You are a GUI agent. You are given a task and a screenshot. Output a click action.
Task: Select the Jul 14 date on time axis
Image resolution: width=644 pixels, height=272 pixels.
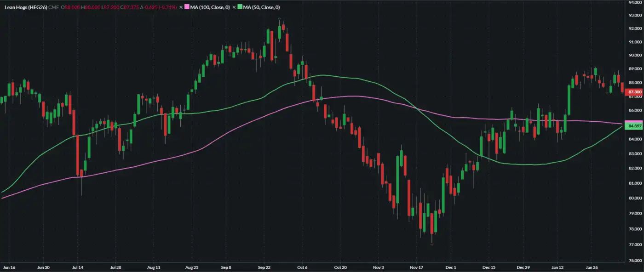pyautogui.click(x=78, y=267)
